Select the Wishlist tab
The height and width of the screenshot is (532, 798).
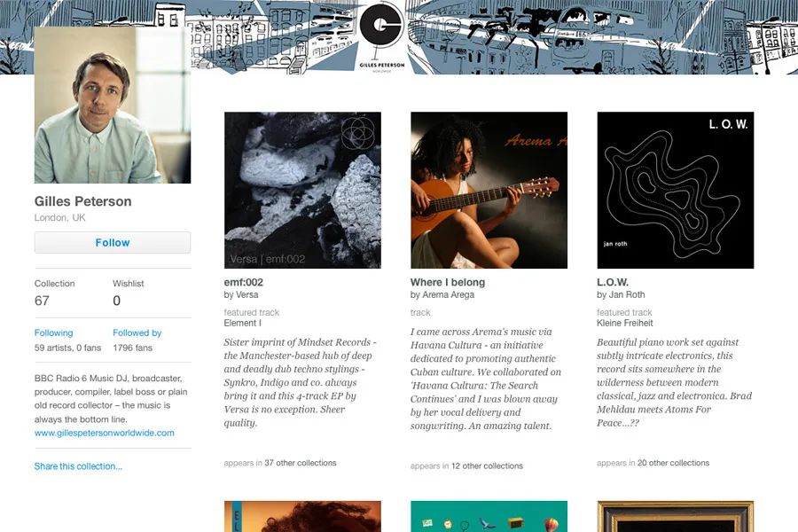129,293
